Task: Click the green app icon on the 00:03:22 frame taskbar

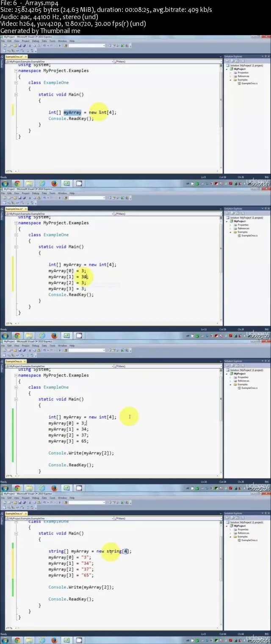Action: tap(66, 336)
